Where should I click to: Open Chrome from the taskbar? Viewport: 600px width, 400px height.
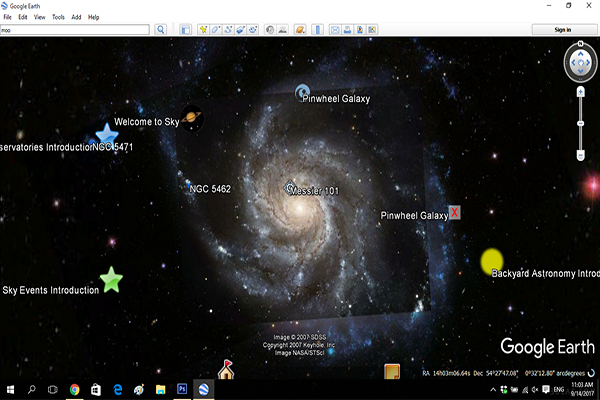(75, 390)
